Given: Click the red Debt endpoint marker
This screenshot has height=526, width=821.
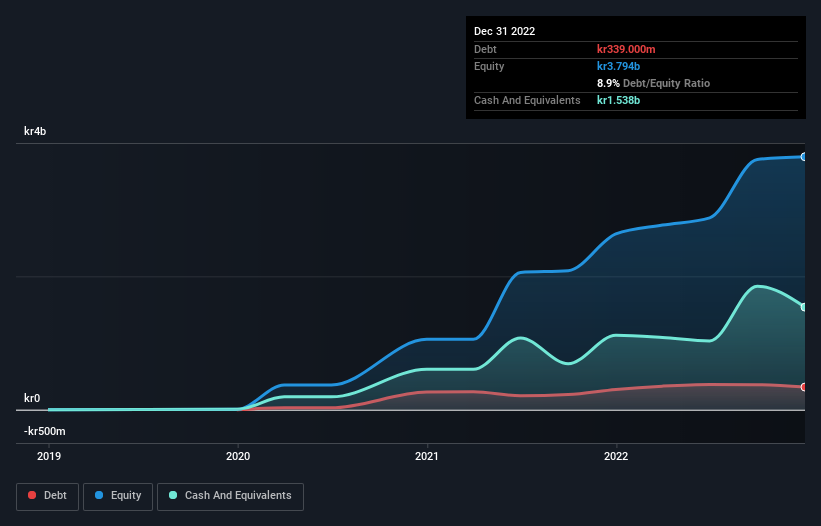Looking at the screenshot, I should 804,387.
